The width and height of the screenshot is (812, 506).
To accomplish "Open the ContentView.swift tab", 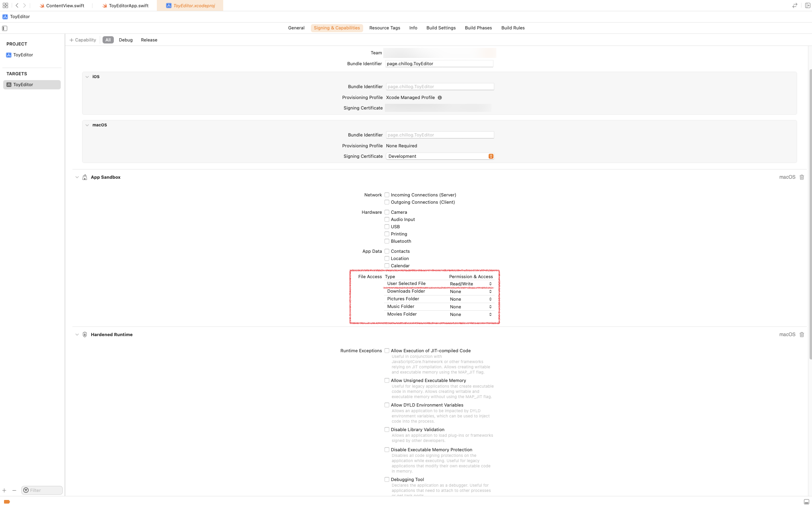I will 65,6.
